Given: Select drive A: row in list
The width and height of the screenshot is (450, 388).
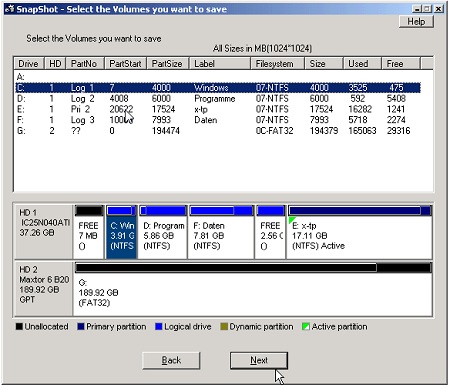Looking at the screenshot, I should 218,77.
